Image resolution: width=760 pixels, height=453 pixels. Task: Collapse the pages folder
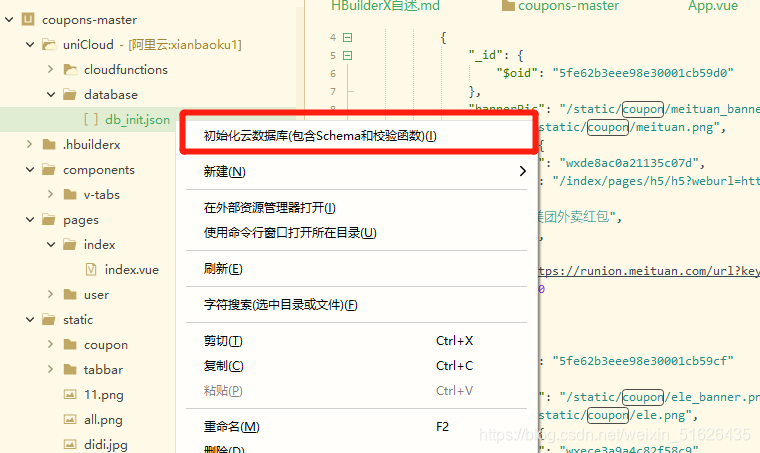[x=30, y=219]
